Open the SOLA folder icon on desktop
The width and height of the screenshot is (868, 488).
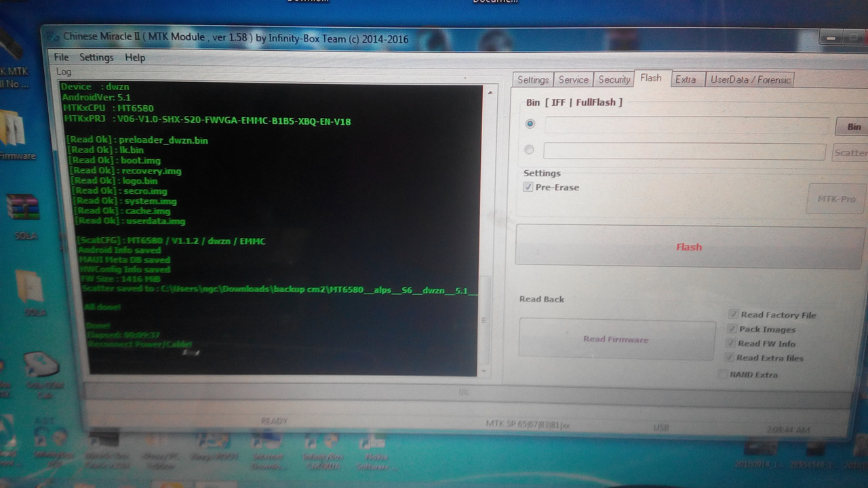click(30, 293)
